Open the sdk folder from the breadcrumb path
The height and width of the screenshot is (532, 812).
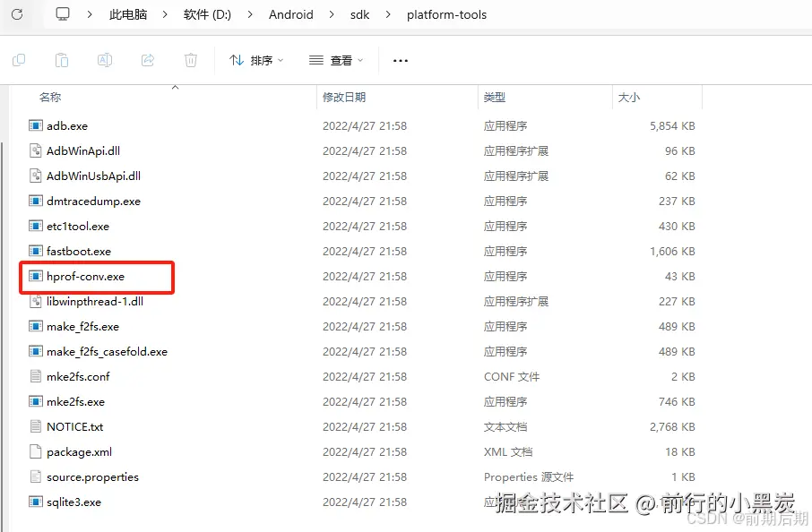[360, 15]
